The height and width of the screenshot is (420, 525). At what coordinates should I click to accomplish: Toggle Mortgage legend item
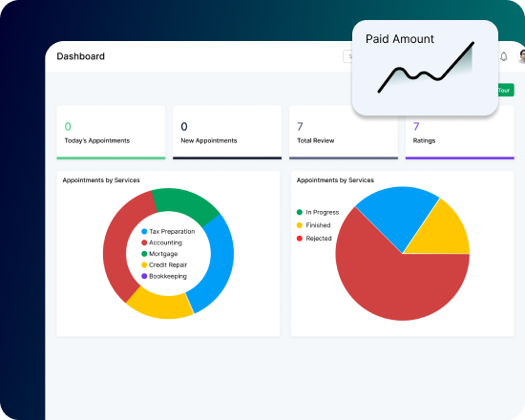tap(159, 254)
